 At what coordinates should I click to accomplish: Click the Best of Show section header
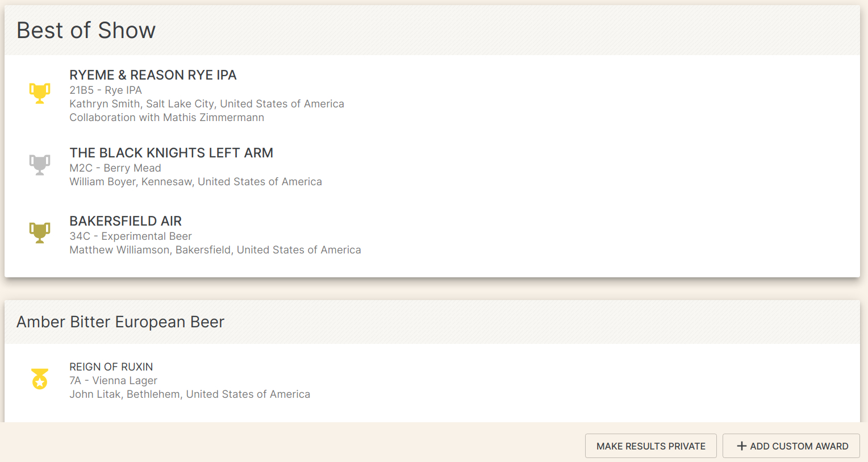[86, 30]
